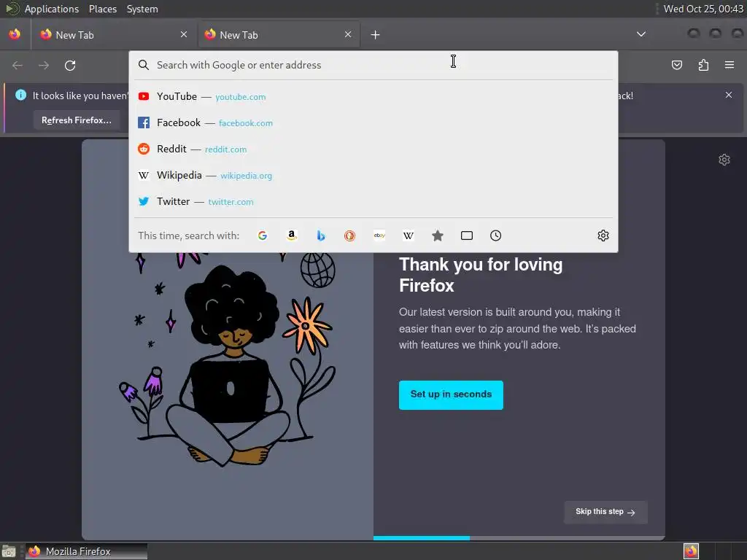Close the first New Tab

pos(184,34)
